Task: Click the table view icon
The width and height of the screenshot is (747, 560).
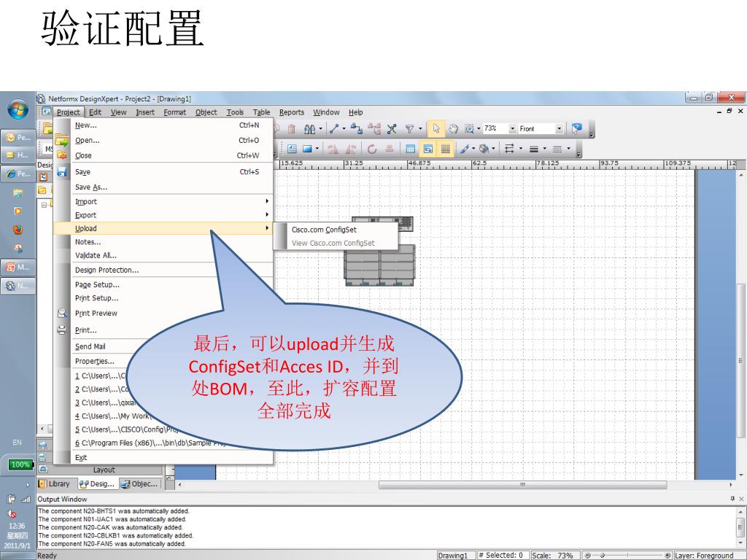Action: 410,149
